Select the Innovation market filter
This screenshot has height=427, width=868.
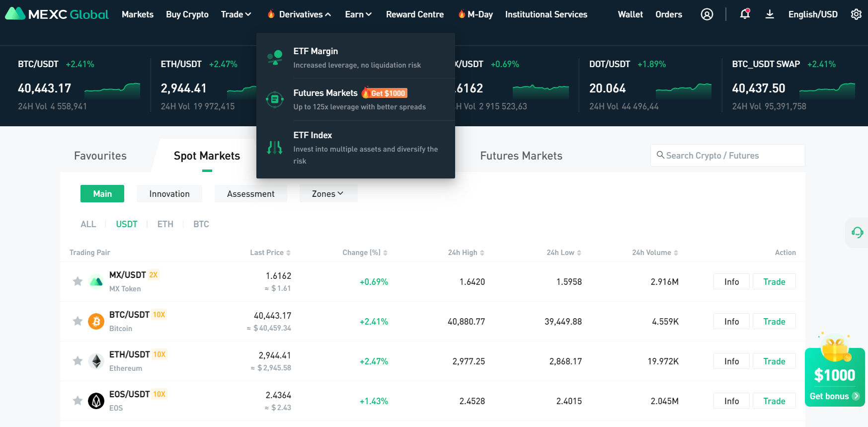pyautogui.click(x=169, y=194)
